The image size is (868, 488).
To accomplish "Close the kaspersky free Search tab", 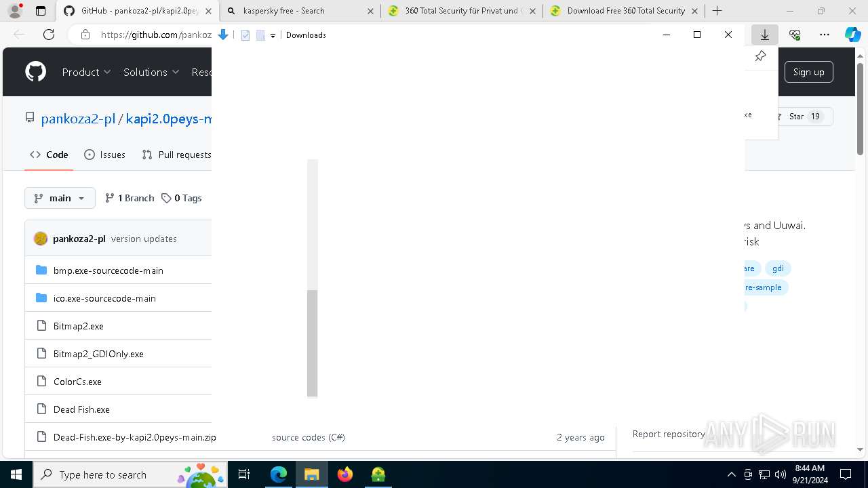I will (370, 11).
